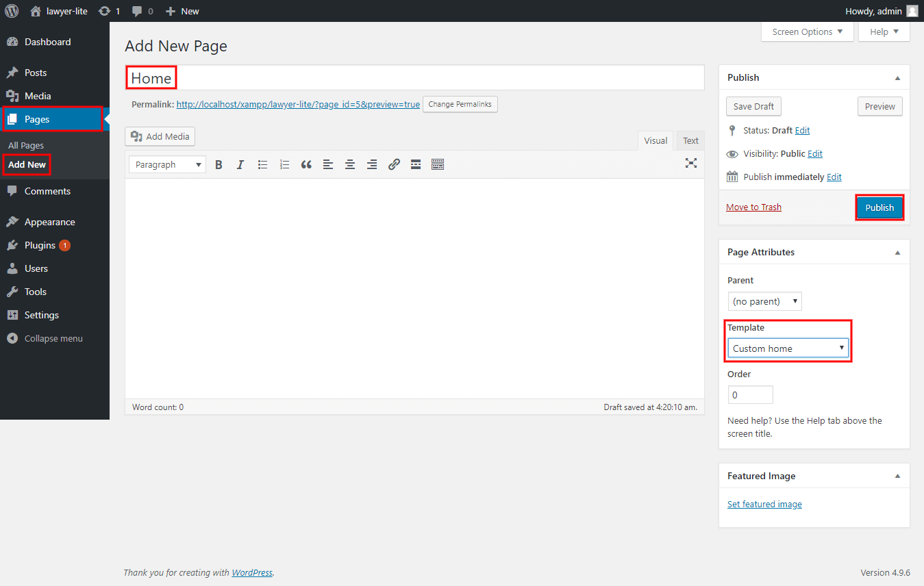
Task: Insert a numbered list
Action: click(284, 164)
